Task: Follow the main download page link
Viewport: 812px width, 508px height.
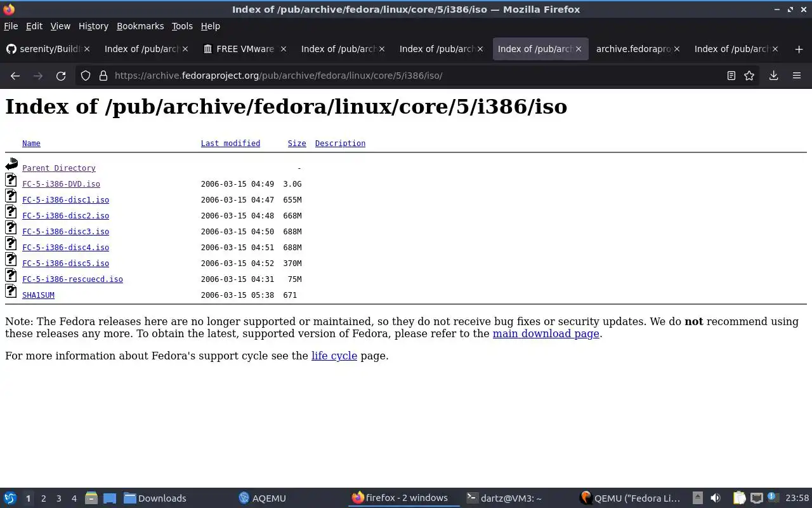Action: [546, 333]
